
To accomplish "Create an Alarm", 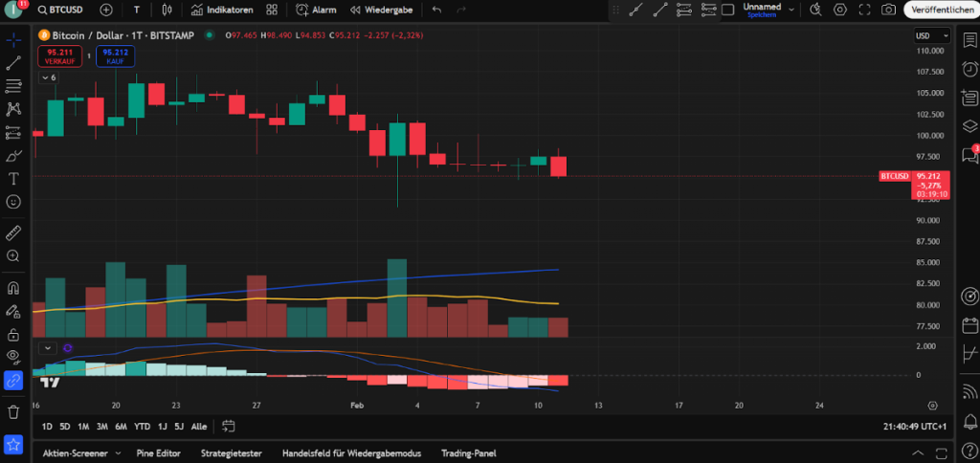I will [x=316, y=10].
